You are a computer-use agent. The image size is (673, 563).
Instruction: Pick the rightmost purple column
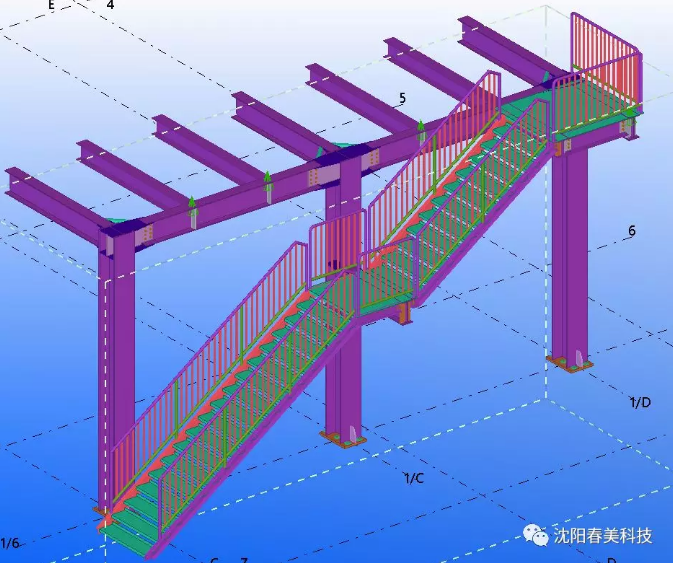(572, 250)
